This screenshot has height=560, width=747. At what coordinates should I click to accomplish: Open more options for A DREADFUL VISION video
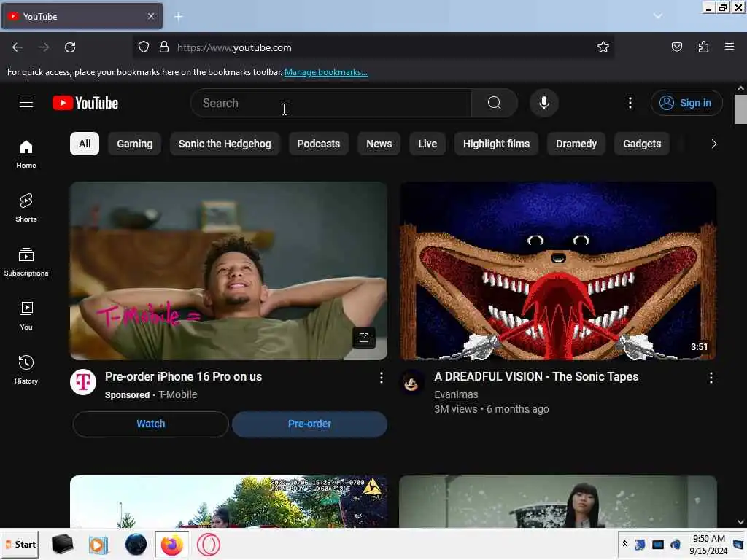[711, 378]
